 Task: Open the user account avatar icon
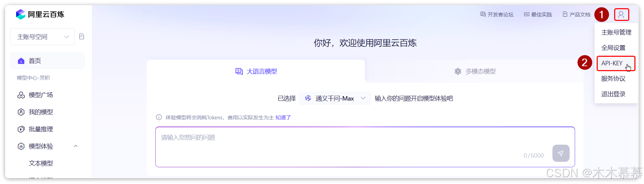pyautogui.click(x=621, y=15)
